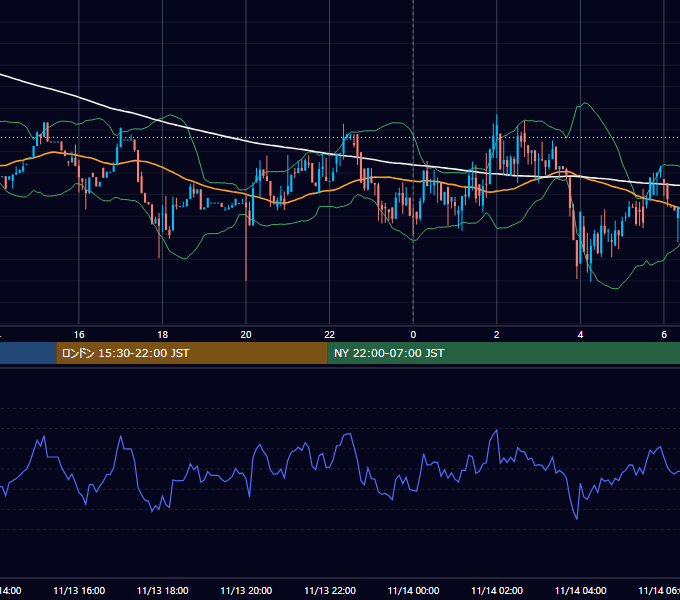Click the 11/14 04:00 date label

pyautogui.click(x=581, y=590)
